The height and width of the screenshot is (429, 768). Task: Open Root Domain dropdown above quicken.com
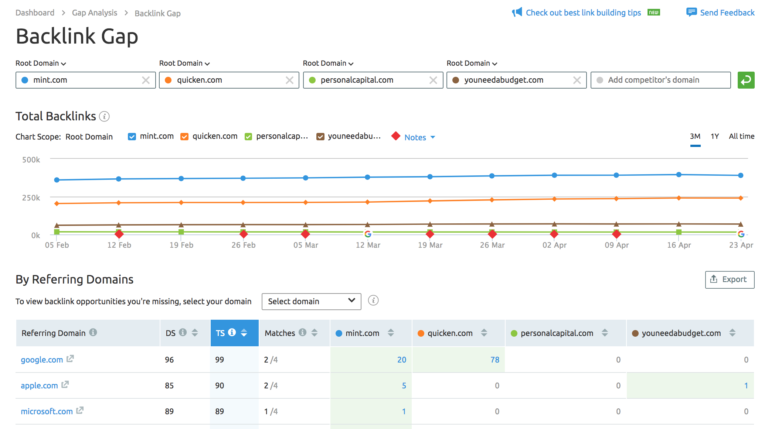click(184, 63)
